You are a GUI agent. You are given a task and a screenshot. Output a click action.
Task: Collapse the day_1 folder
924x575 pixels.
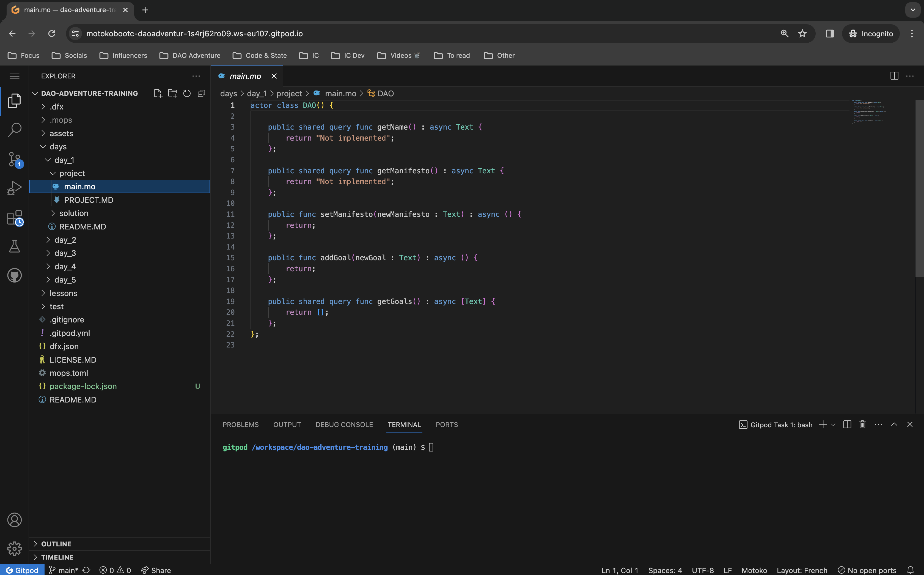point(119,160)
